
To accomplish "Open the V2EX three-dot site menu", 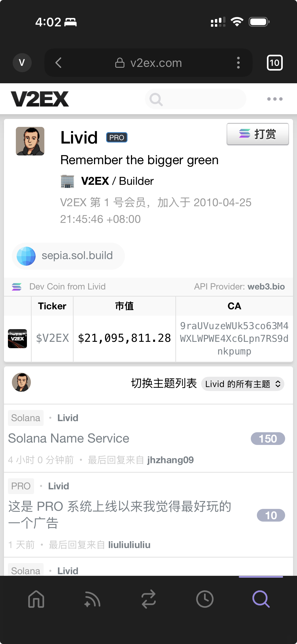I will 275,99.
